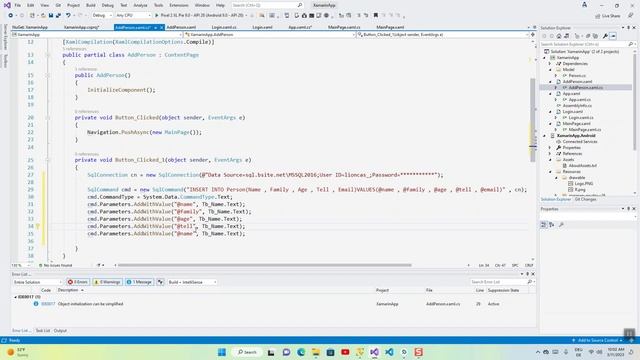Viewport: 640px width, 360px height.
Task: Click the Solution Explorer vertical scrollbar
Action: [x=635, y=101]
